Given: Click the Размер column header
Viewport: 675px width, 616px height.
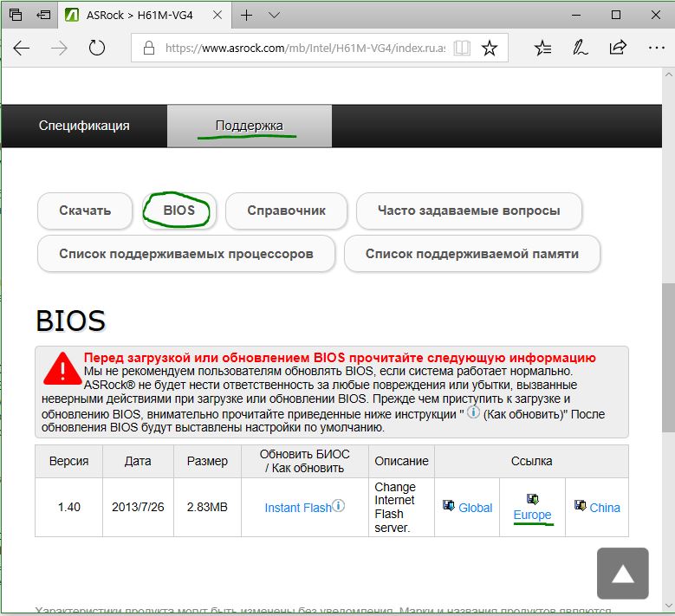Looking at the screenshot, I should [207, 462].
